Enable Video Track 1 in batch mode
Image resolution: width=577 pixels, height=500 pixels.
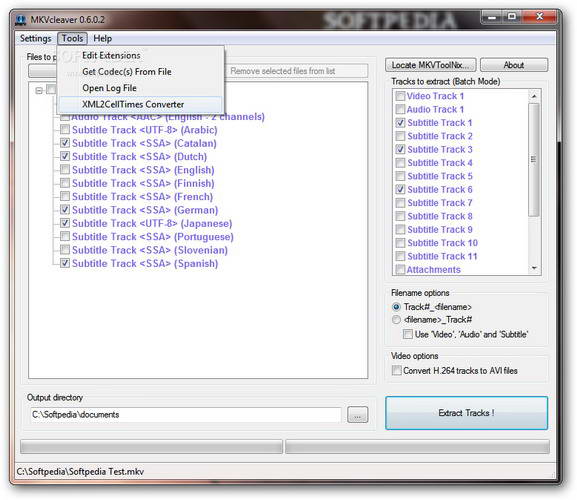[400, 96]
